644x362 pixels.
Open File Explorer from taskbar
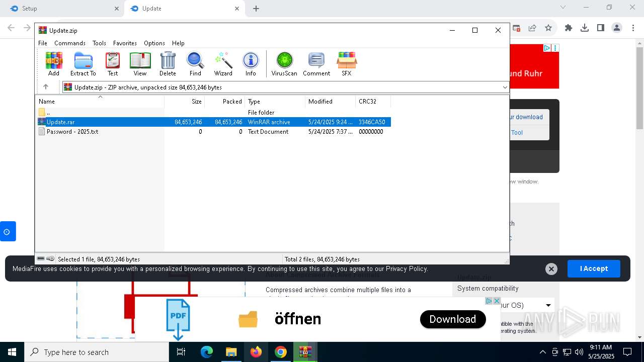pyautogui.click(x=231, y=352)
